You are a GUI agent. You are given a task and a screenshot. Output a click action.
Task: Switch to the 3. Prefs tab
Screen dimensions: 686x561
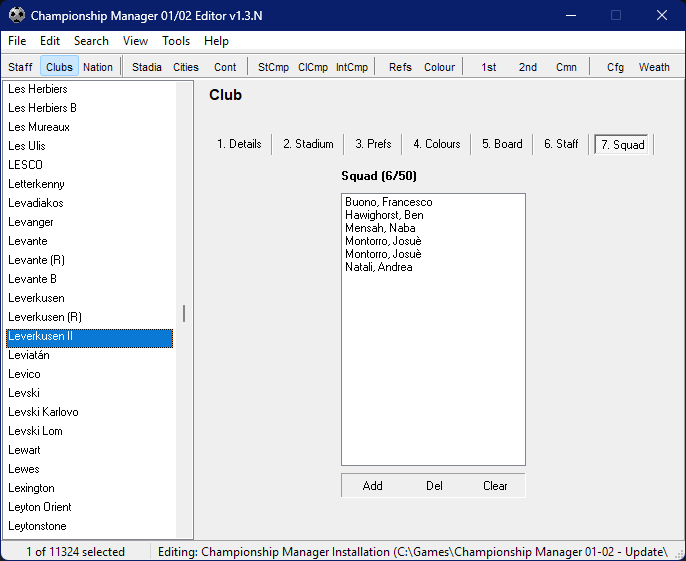(x=373, y=144)
